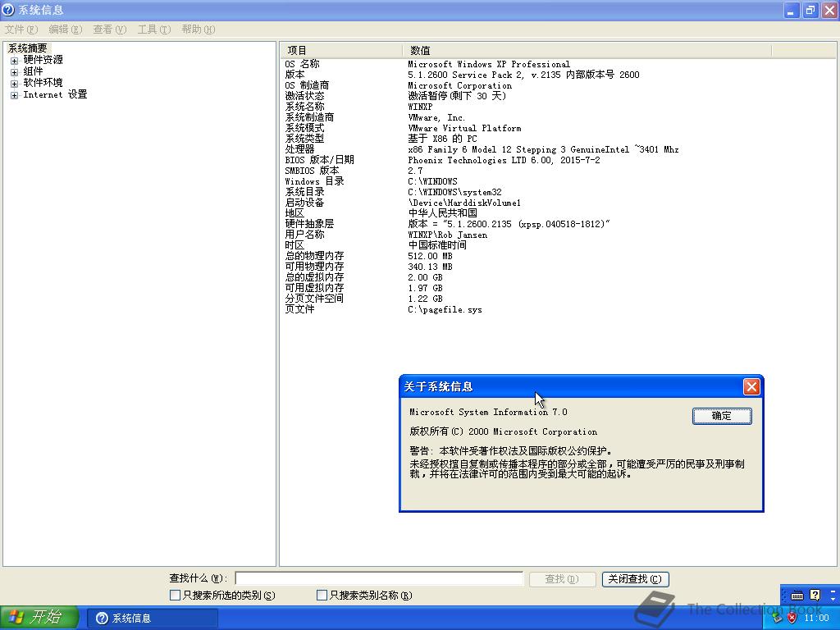The width and height of the screenshot is (840, 630).
Task: Click the 数值 column header
Action: coord(587,50)
